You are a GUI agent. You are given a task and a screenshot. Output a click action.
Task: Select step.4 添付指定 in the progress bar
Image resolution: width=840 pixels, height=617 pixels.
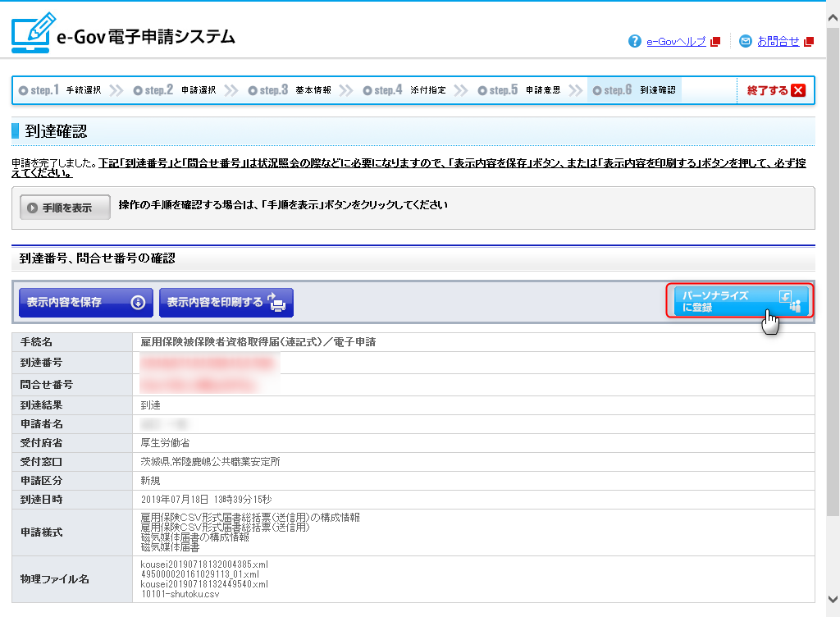coord(404,90)
